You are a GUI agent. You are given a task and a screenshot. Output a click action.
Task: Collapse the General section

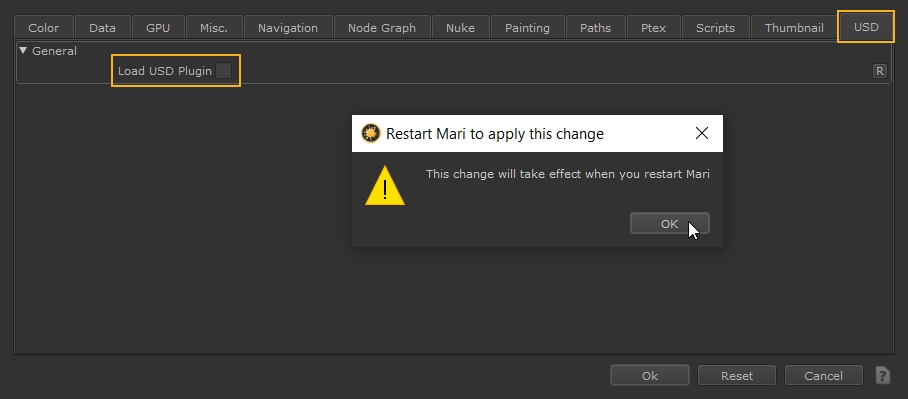pos(23,51)
